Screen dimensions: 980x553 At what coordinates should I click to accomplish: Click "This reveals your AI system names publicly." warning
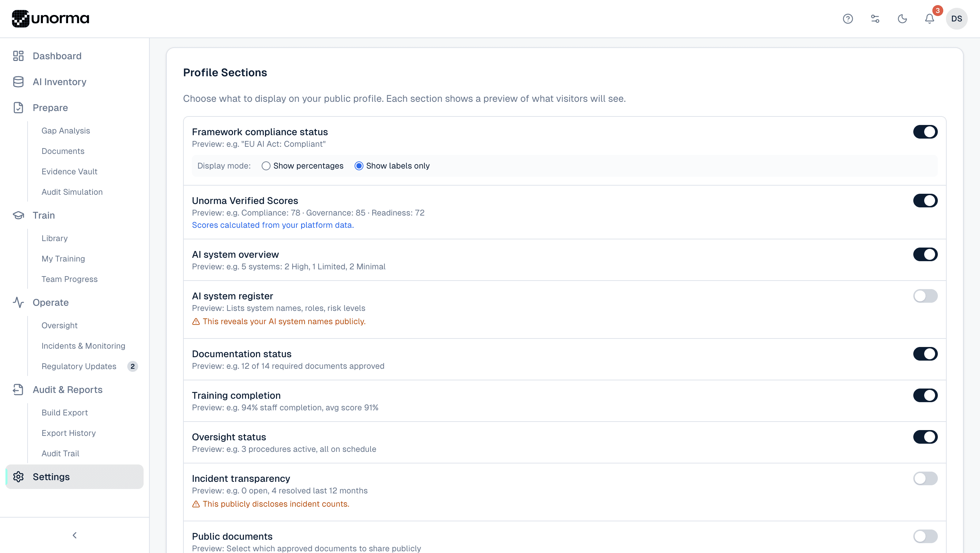tap(284, 321)
